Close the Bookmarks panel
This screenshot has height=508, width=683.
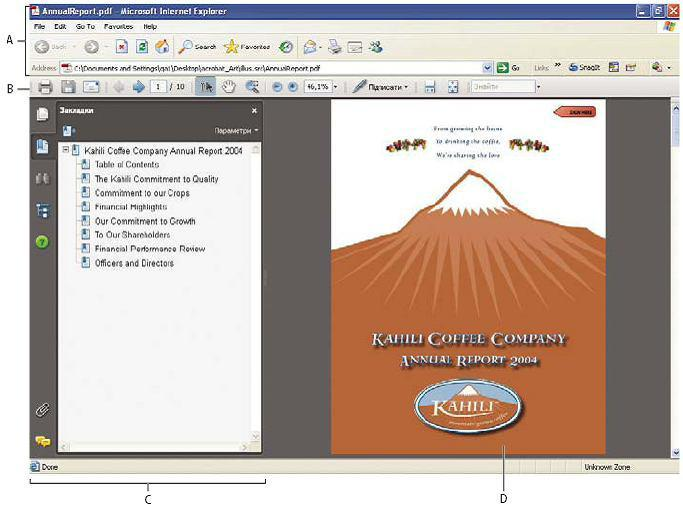254,111
